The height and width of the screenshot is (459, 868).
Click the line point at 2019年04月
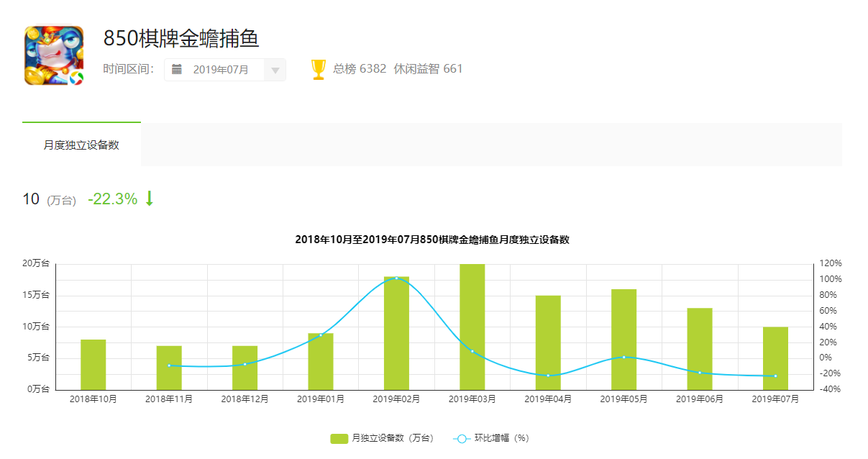click(x=548, y=376)
